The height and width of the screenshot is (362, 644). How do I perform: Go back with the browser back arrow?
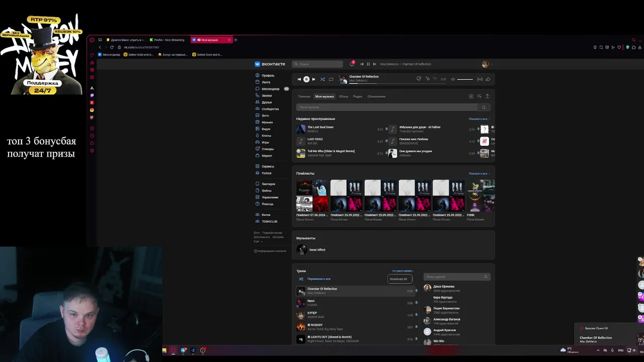[x=100, y=47]
